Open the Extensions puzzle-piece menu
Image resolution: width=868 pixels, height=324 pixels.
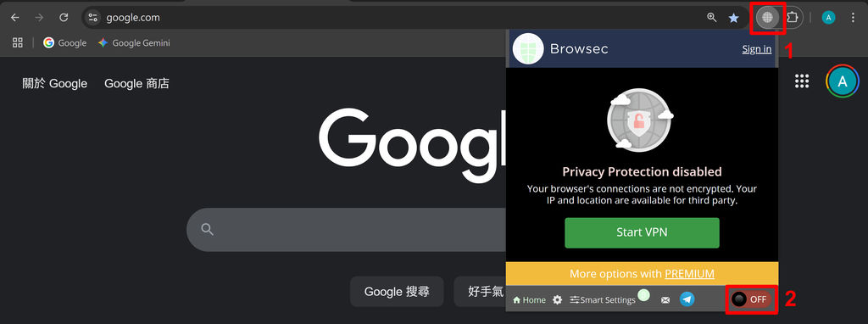pyautogui.click(x=793, y=17)
